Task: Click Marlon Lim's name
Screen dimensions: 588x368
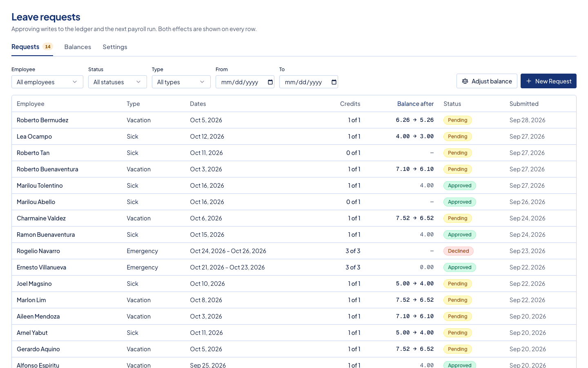Action: tap(31, 300)
